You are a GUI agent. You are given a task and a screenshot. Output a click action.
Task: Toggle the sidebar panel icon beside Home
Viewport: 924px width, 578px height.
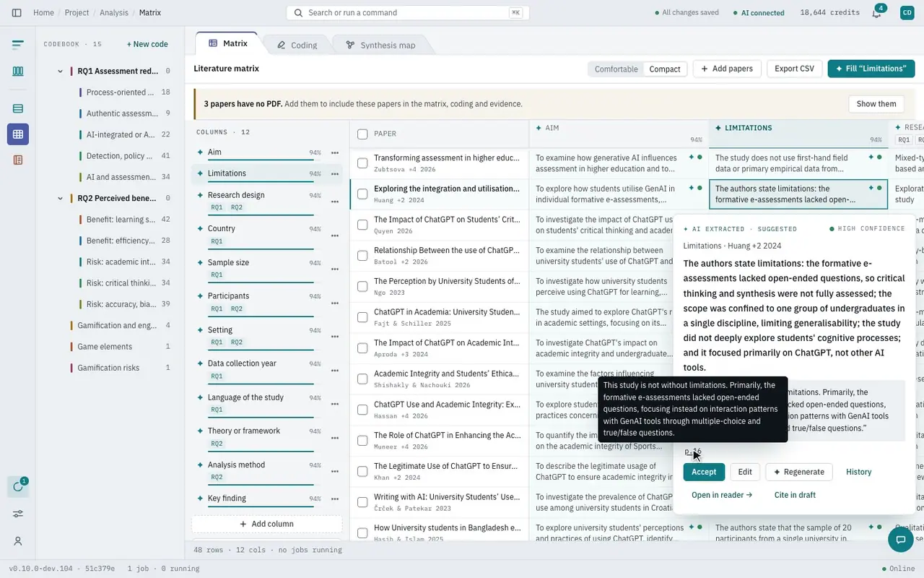pyautogui.click(x=17, y=13)
